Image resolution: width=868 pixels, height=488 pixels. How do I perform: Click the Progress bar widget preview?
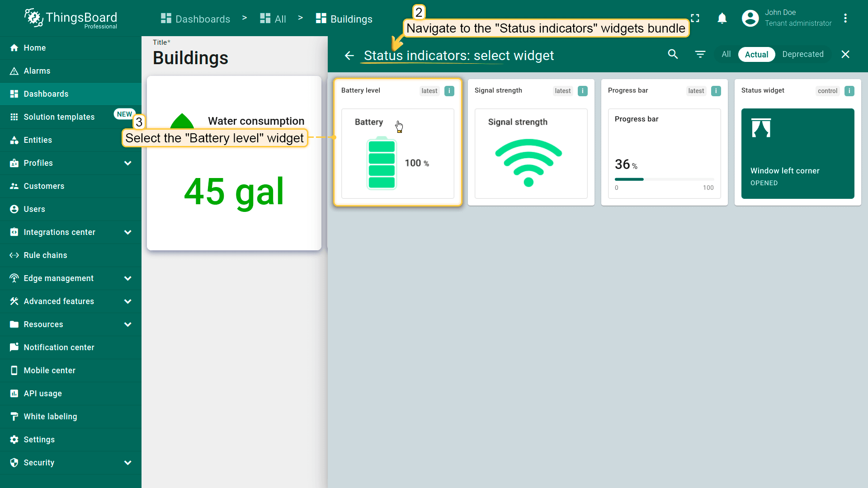click(x=664, y=154)
